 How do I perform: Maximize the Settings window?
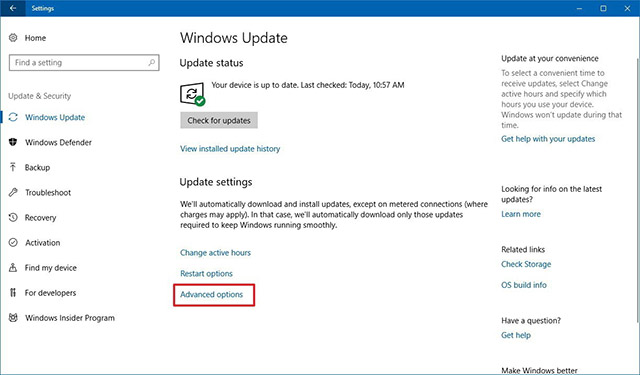pos(603,8)
